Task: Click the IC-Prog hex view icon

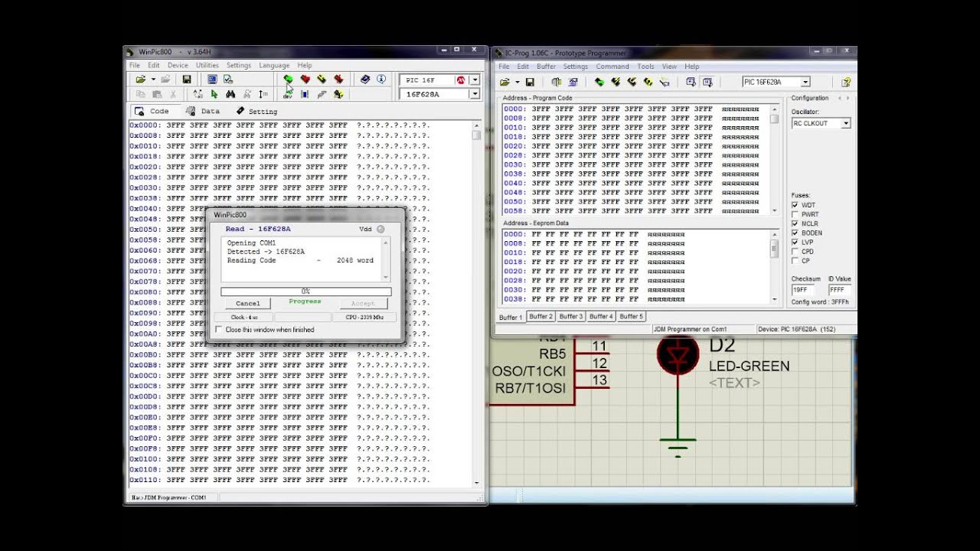Action: tap(707, 82)
